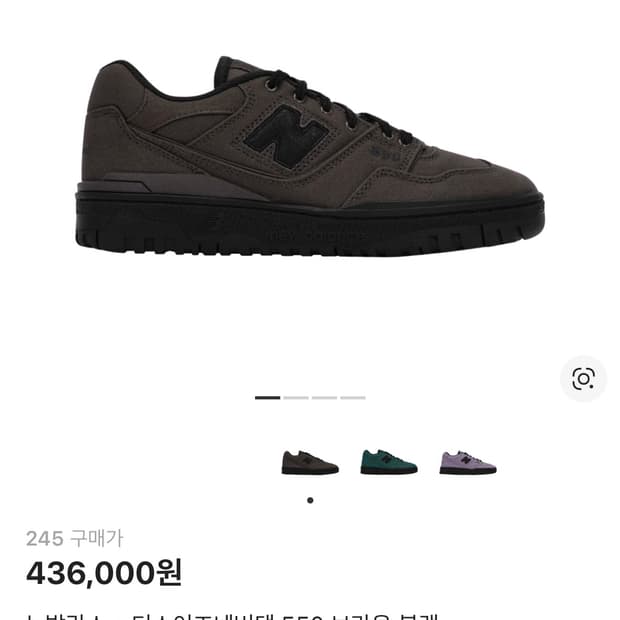Tap the small dot page indicator
Image resolution: width=620 pixels, height=620 pixels.
pos(310,500)
